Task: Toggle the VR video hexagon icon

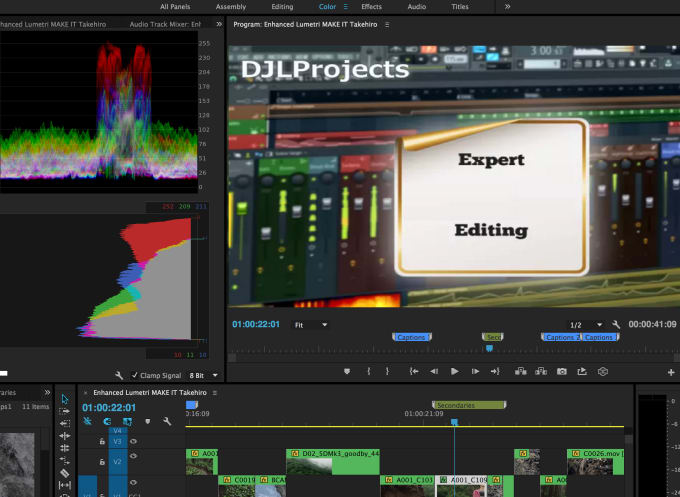Action: [603, 372]
